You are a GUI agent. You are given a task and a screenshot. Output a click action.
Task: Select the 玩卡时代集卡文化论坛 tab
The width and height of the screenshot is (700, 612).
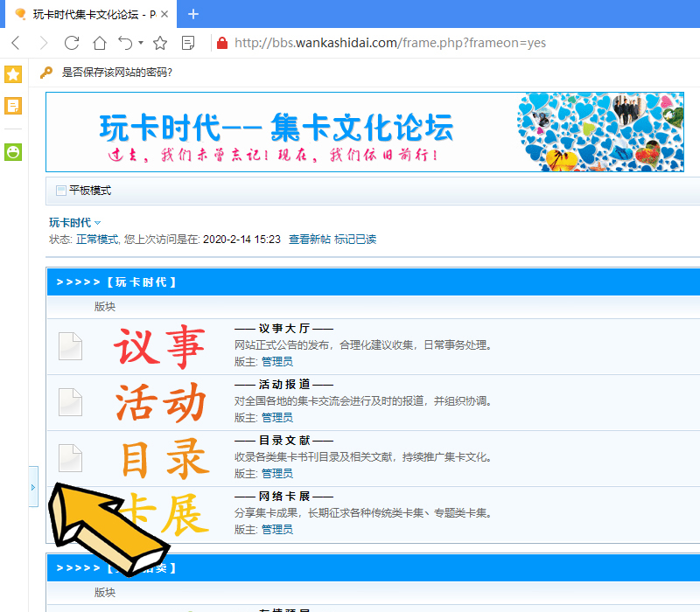coord(87,14)
